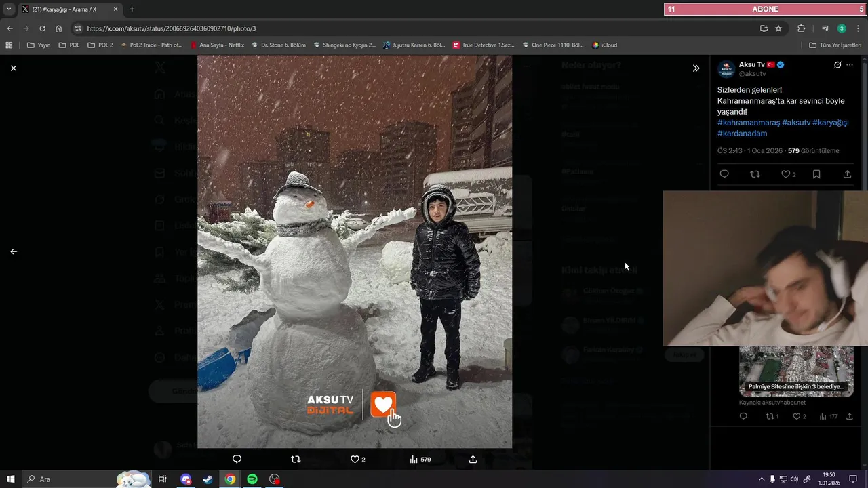Screen dimensions: 868x488
Task: Open the Aksu Tv account name link
Action: pyautogui.click(x=752, y=64)
